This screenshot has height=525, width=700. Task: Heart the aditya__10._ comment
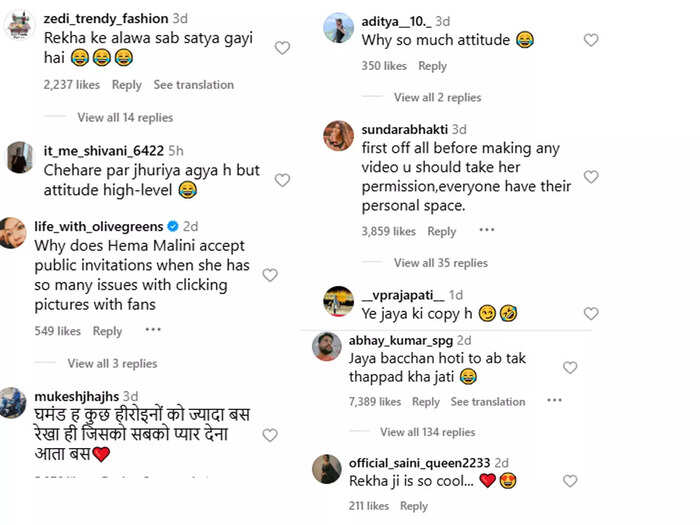click(591, 40)
